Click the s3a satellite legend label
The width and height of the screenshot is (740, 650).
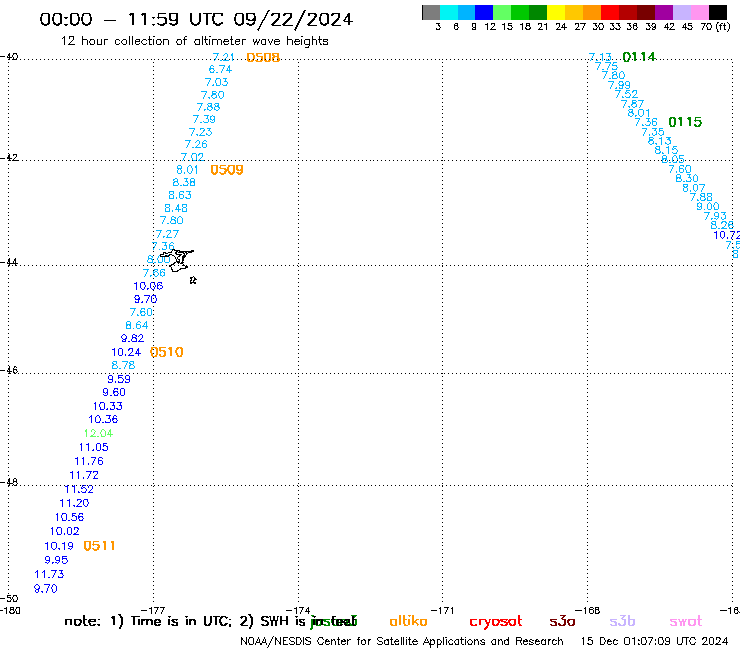(562, 621)
